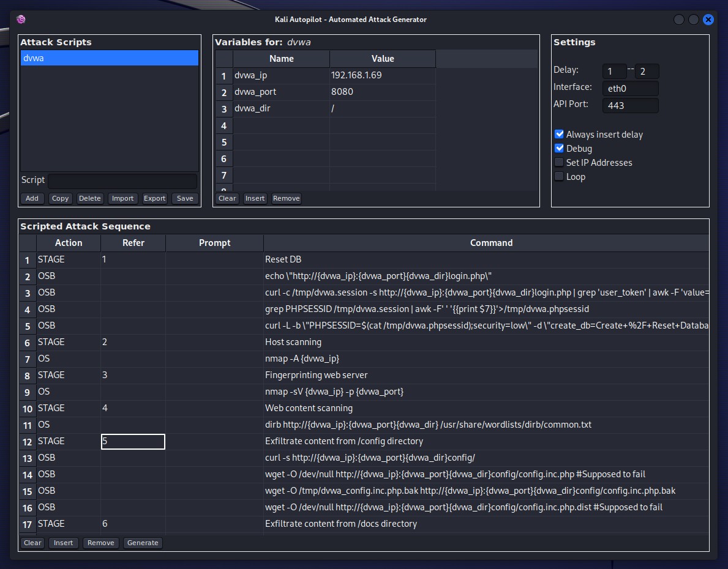728x569 pixels.
Task: Click the Generate button
Action: coord(143,543)
